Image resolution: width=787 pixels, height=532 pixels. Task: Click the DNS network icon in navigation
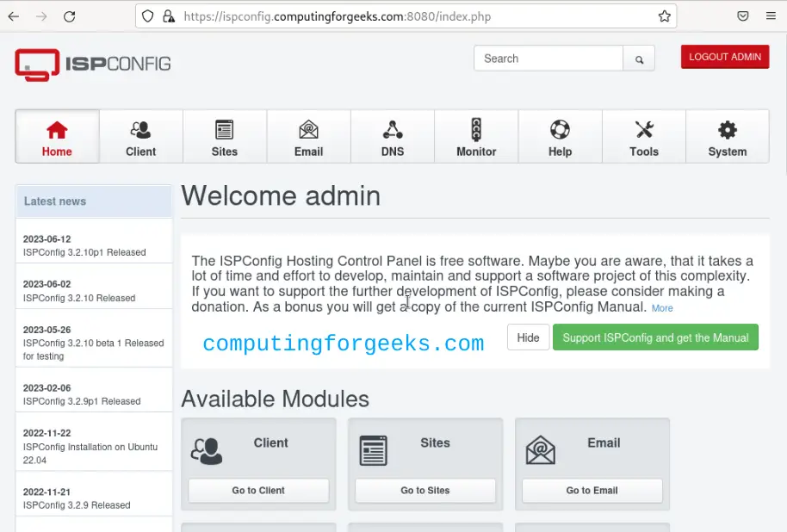pos(393,130)
